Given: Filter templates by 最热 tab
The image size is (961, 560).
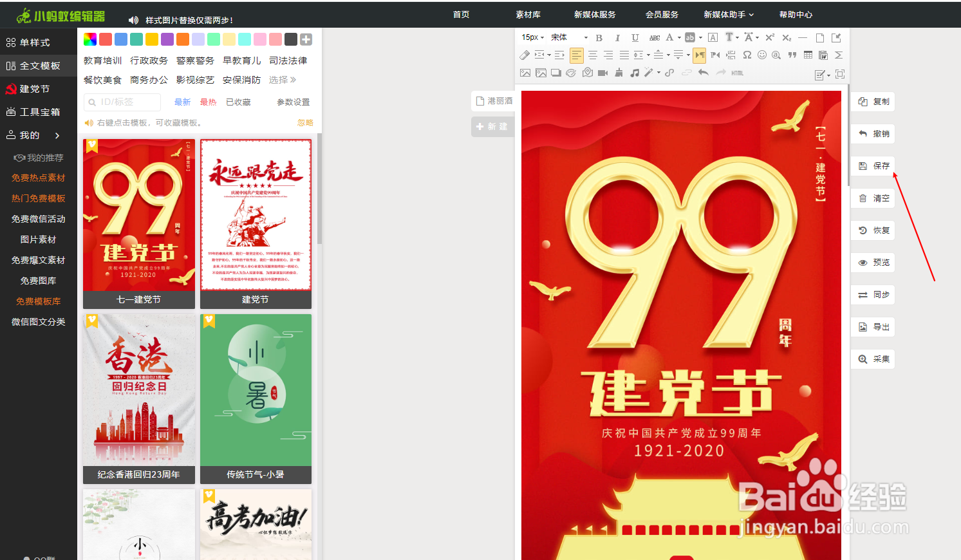Looking at the screenshot, I should [208, 102].
